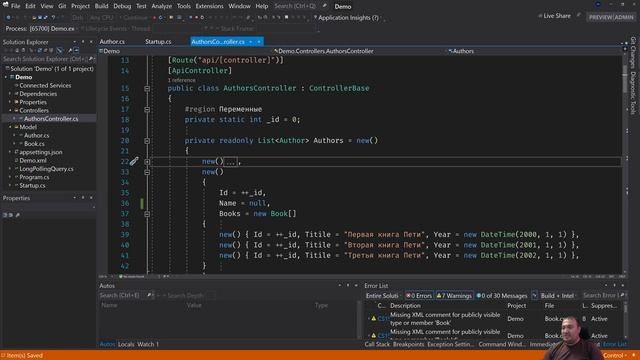Image resolution: width=640 pixels, height=360 pixels.
Task: Click the screwdriver quick actions icon on line 22
Action: click(134, 161)
